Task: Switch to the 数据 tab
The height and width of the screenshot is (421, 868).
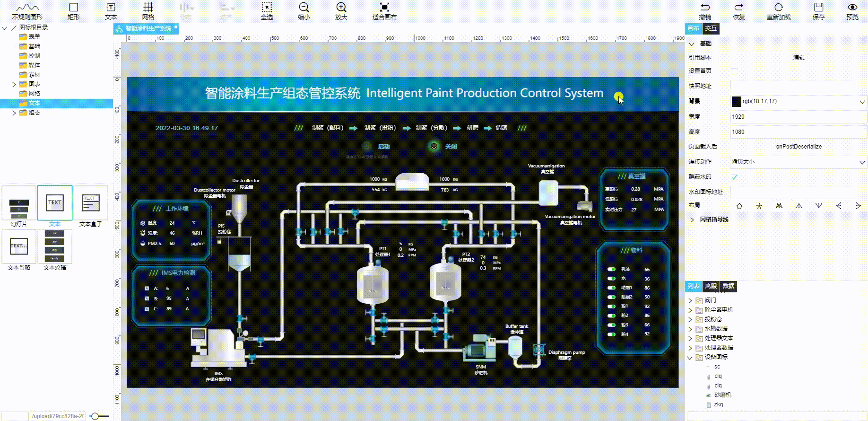Action: pos(729,286)
